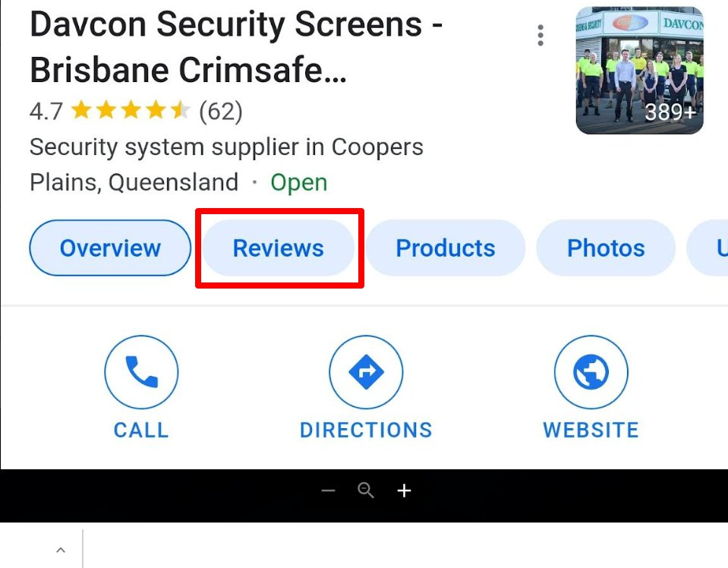Go to the Photos tab
Viewport: 728px width, 568px height.
tap(606, 248)
